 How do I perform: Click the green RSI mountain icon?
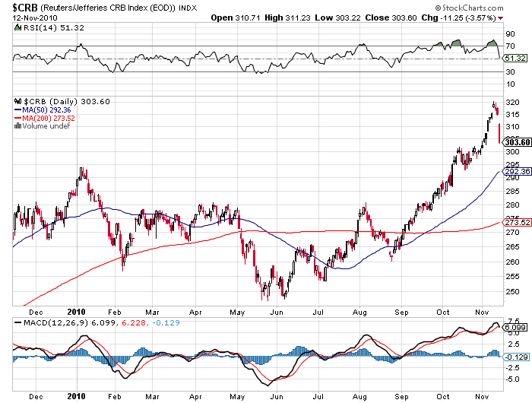pyautogui.click(x=17, y=27)
